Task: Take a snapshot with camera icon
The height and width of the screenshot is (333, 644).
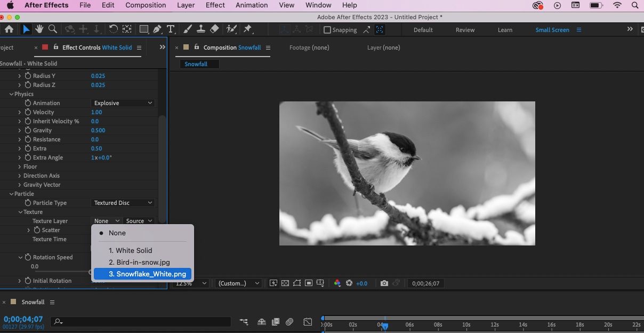Action: click(x=384, y=283)
